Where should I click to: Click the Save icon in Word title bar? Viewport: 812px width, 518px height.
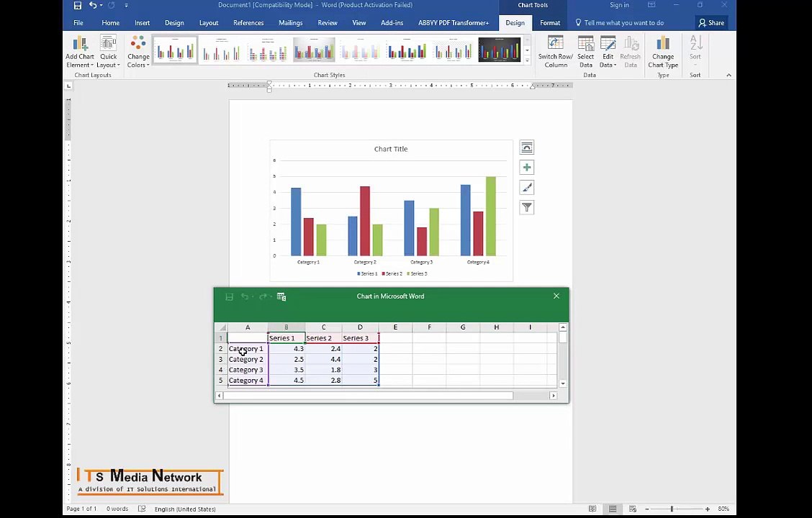pos(78,5)
